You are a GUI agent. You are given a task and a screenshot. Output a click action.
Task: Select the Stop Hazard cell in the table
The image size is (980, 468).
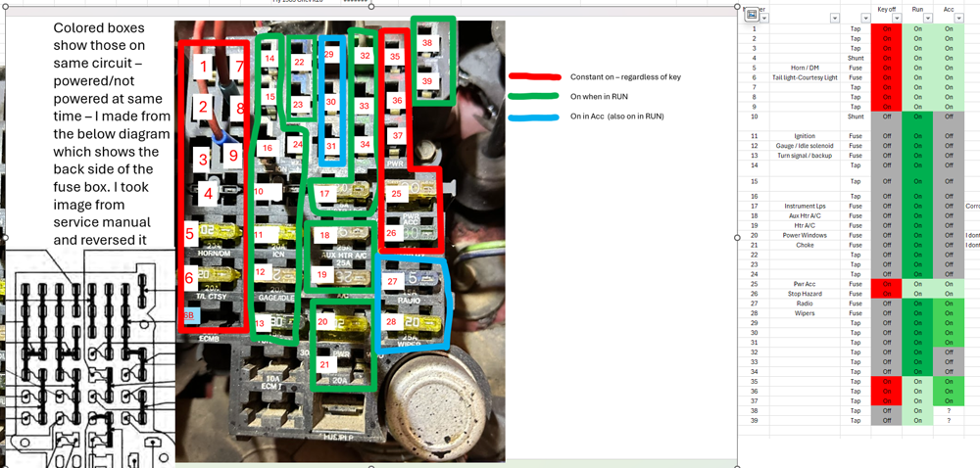click(804, 294)
